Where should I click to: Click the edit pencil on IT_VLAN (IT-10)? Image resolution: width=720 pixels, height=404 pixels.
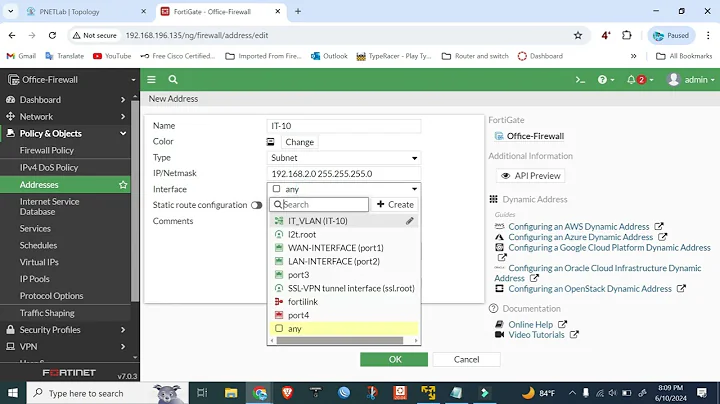(x=410, y=221)
